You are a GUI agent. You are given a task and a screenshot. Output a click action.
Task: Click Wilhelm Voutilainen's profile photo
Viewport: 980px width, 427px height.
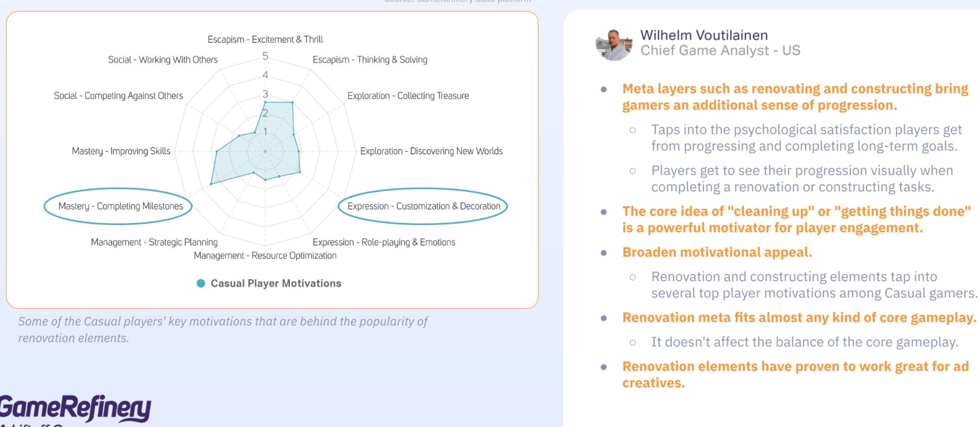(614, 44)
